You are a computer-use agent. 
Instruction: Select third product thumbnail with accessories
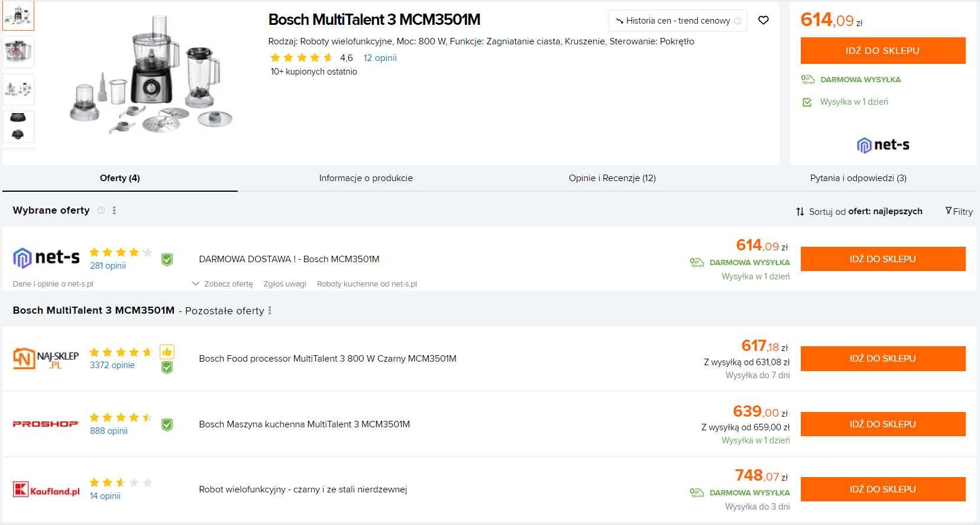(18, 89)
